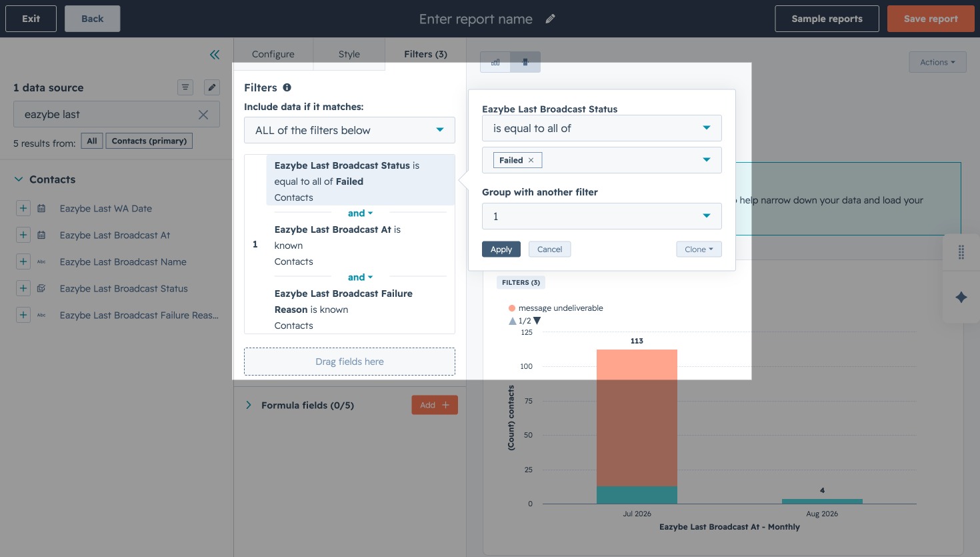Click message undeliverable legend swatch

coord(512,308)
